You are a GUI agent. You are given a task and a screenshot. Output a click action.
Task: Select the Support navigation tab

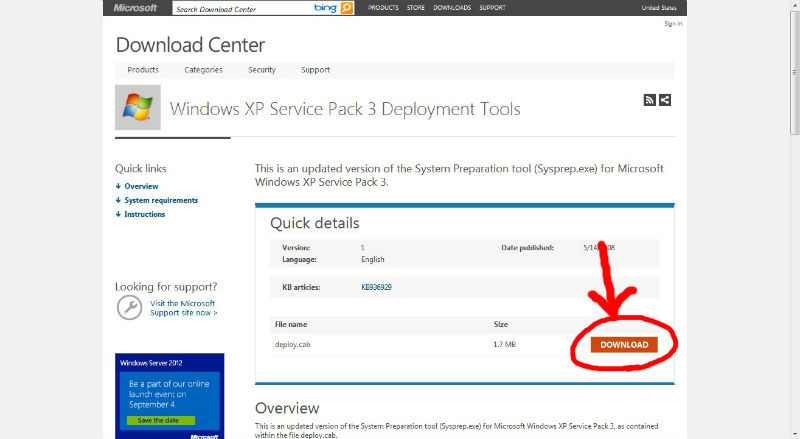coord(315,70)
